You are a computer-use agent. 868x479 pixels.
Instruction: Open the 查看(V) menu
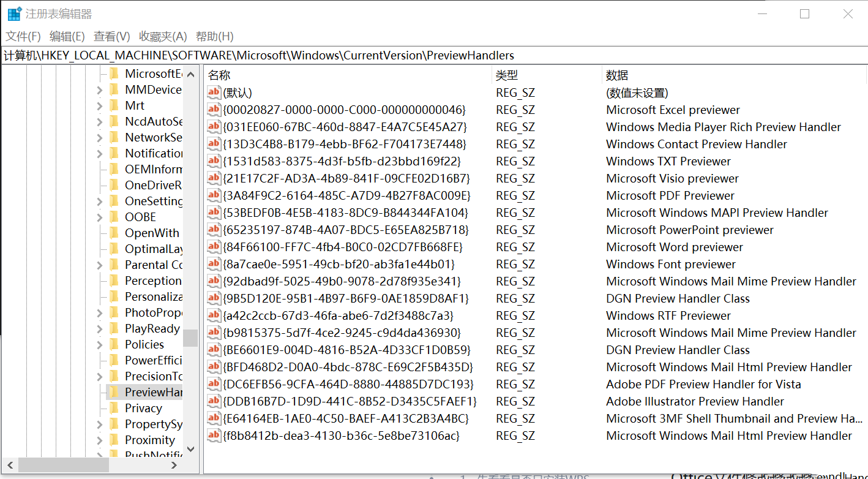click(x=111, y=36)
